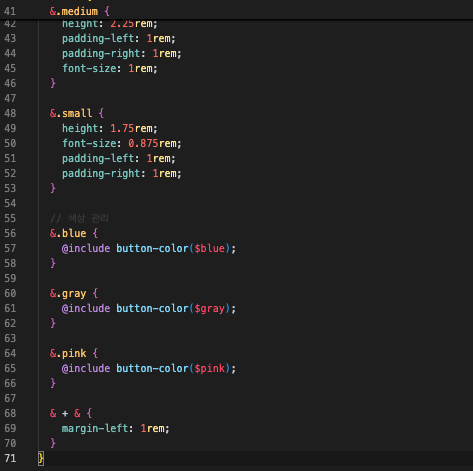Viewport: 473px width, 471px height.
Task: Click line number 41 in the gutter
Action: [10, 11]
